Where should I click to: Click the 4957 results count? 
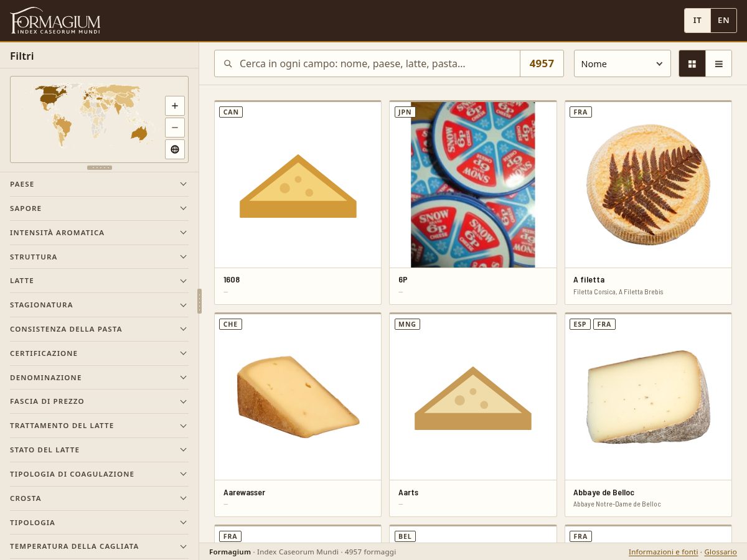click(542, 63)
